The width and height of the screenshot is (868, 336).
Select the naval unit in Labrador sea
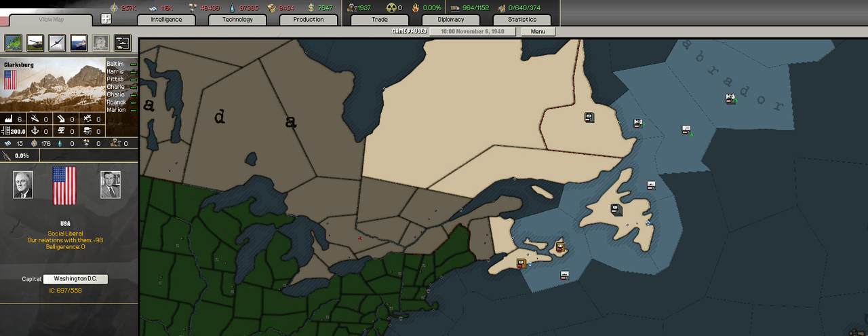click(730, 98)
